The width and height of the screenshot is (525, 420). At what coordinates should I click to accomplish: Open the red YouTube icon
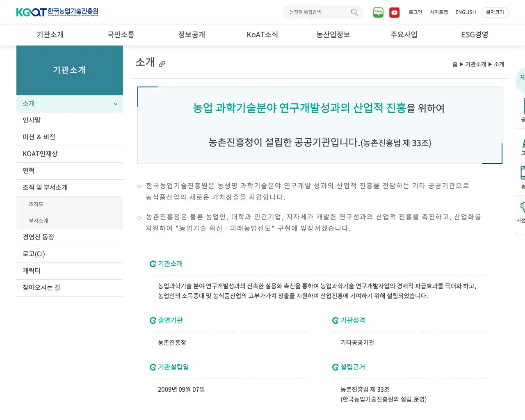click(x=395, y=12)
